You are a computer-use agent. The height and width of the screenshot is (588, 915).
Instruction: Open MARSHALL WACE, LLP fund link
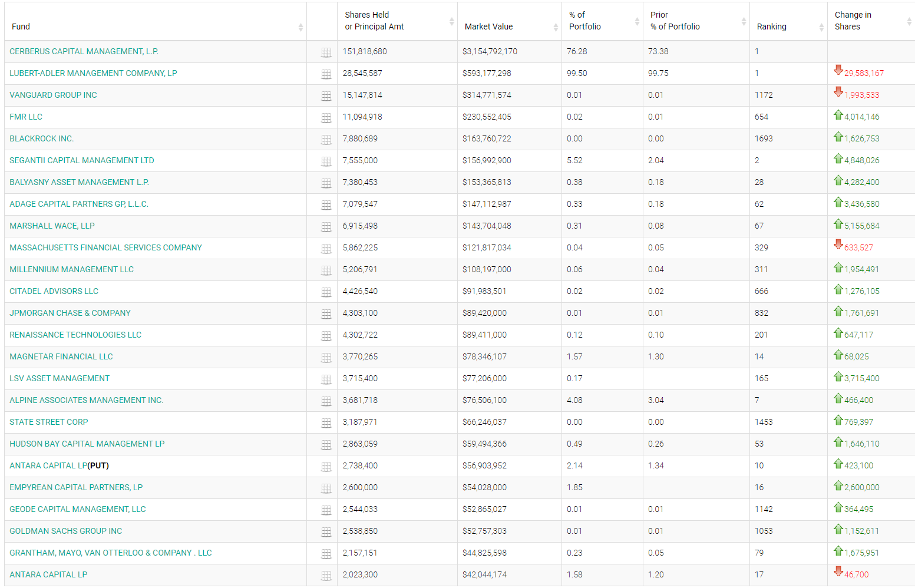tap(52, 226)
